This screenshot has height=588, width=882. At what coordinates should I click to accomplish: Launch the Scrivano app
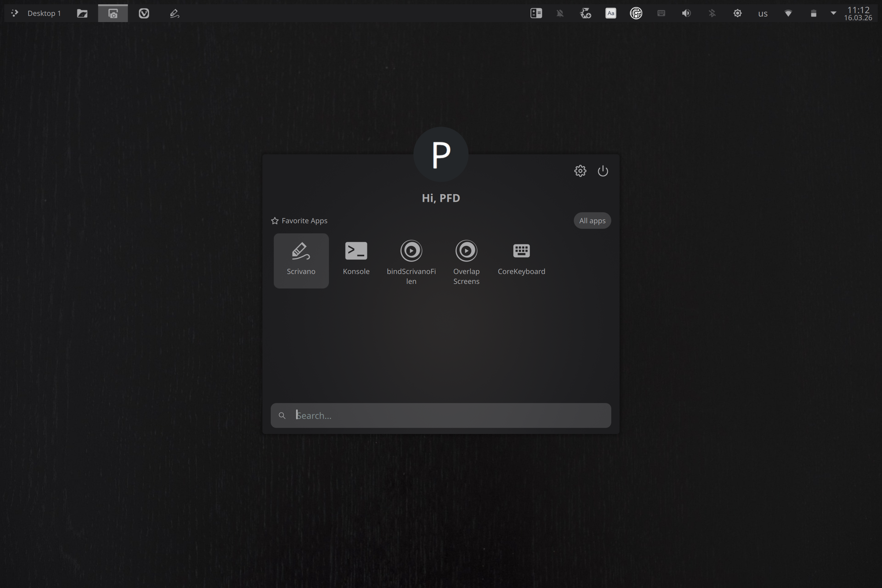(x=301, y=260)
